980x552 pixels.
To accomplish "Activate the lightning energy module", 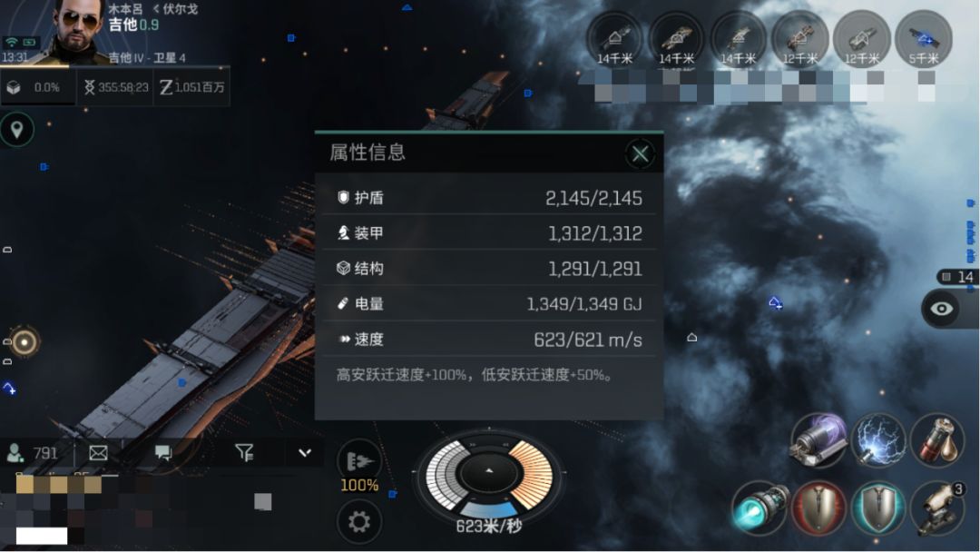I will (878, 440).
